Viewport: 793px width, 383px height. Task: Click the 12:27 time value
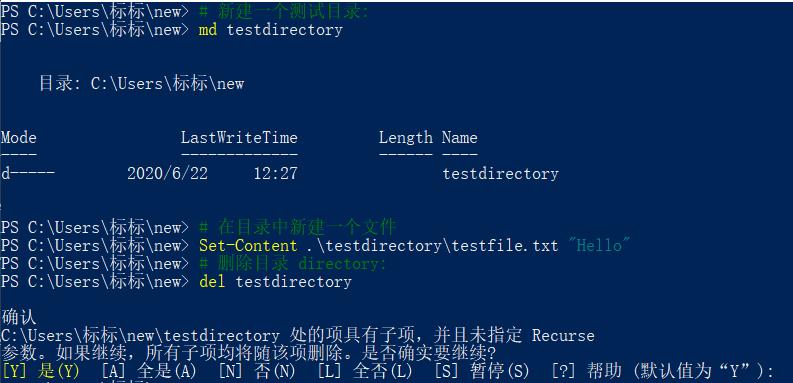[276, 174]
